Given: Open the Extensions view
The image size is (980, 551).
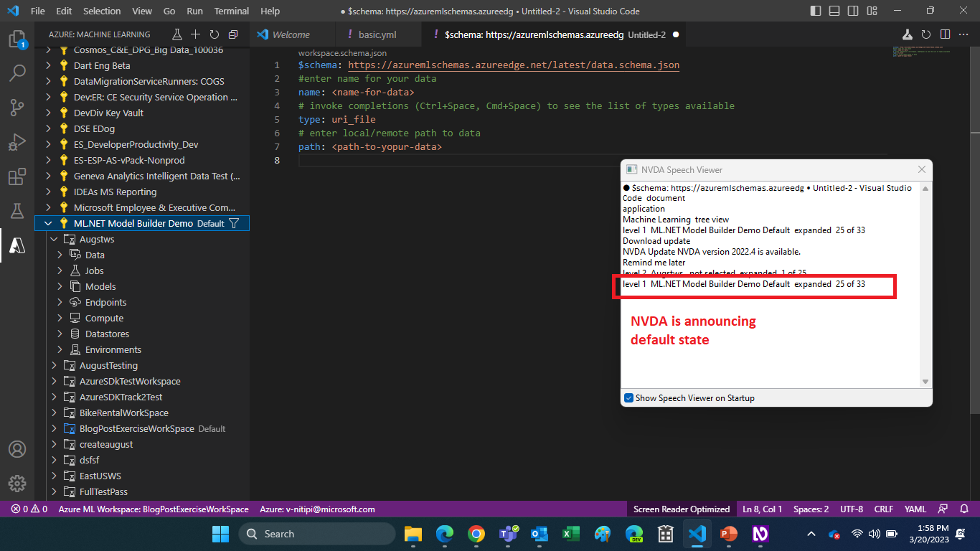Looking at the screenshot, I should (18, 176).
